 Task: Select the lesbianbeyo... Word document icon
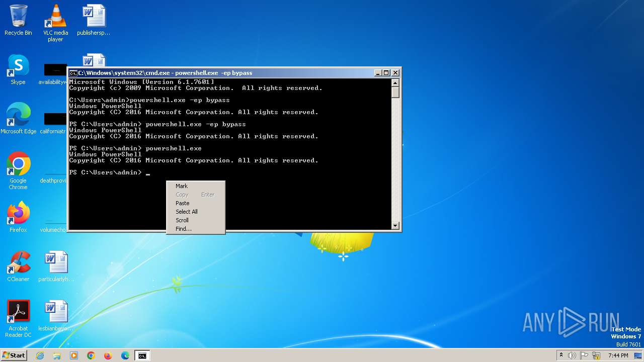[56, 316]
